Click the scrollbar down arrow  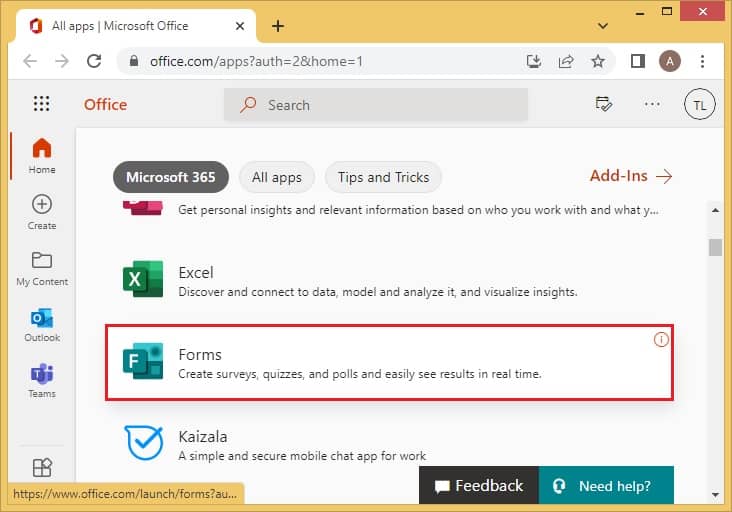click(x=715, y=495)
